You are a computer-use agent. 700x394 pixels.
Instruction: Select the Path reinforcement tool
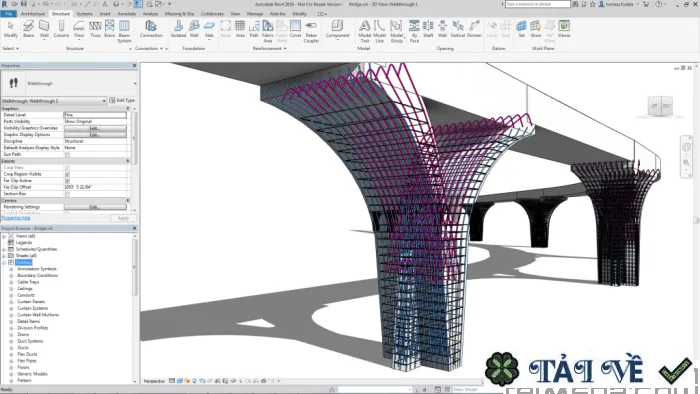point(254,29)
